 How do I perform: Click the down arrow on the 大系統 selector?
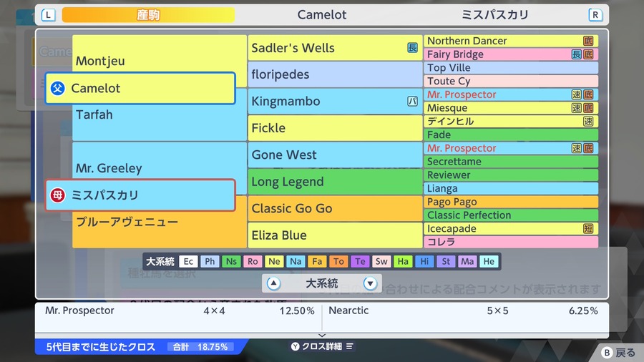coord(370,283)
